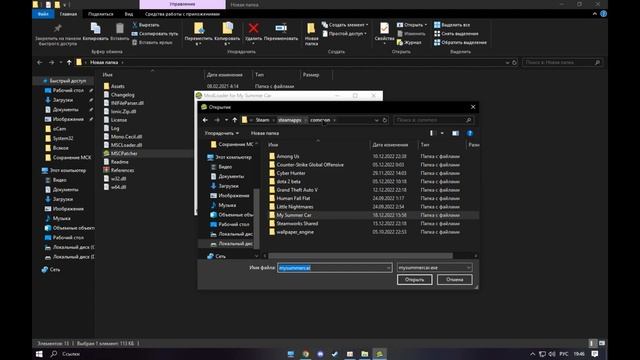Screen dimensions: 640x360
Task: Refresh the folder listing in the Открытие dialog
Action: click(384, 120)
